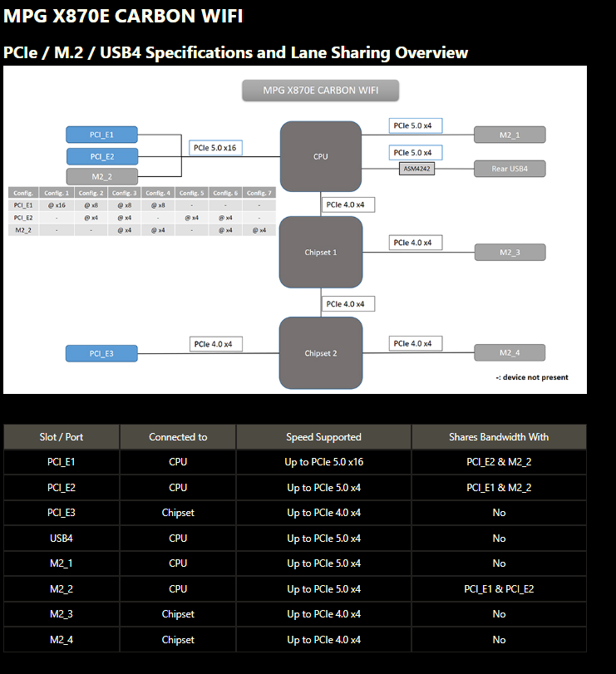Select the Chipset cell in the PCI_E3 row
This screenshot has width=616, height=674.
(178, 513)
